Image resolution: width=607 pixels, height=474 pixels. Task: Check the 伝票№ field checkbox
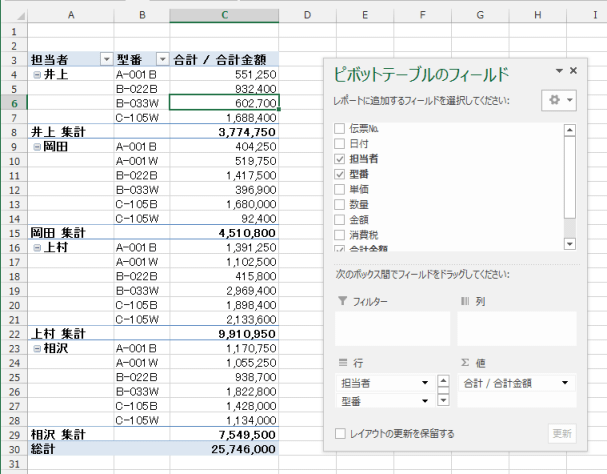340,129
